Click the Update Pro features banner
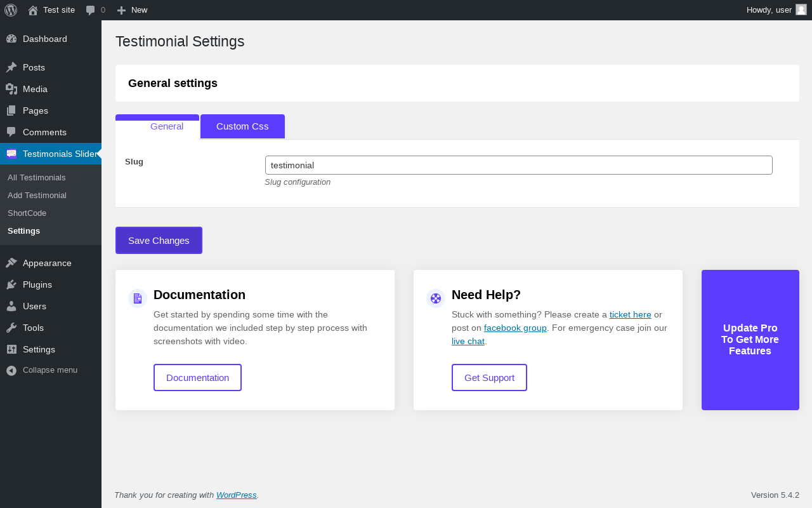Viewport: 812px width, 508px height. click(750, 340)
